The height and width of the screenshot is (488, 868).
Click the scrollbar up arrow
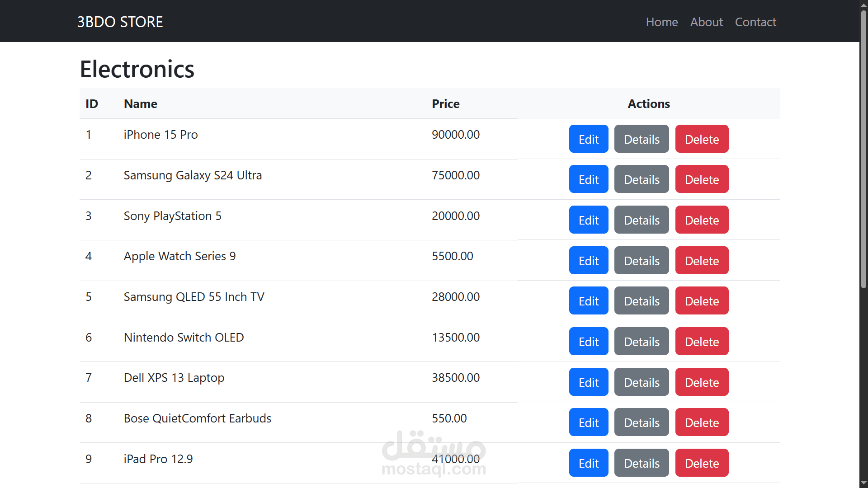(x=863, y=5)
